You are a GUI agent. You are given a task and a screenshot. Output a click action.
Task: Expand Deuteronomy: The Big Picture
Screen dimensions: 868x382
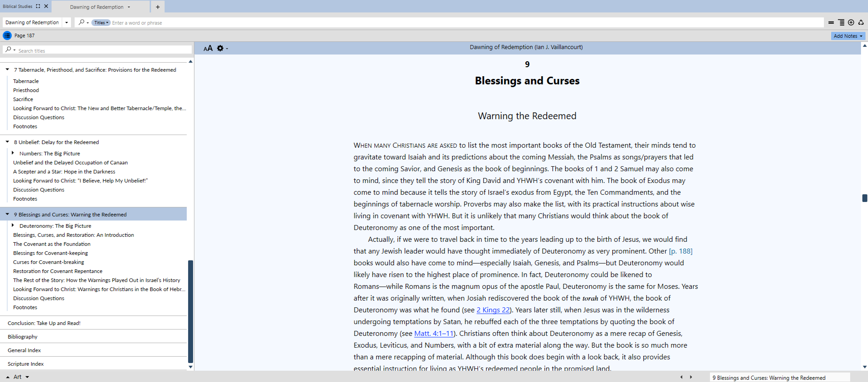pos(13,225)
